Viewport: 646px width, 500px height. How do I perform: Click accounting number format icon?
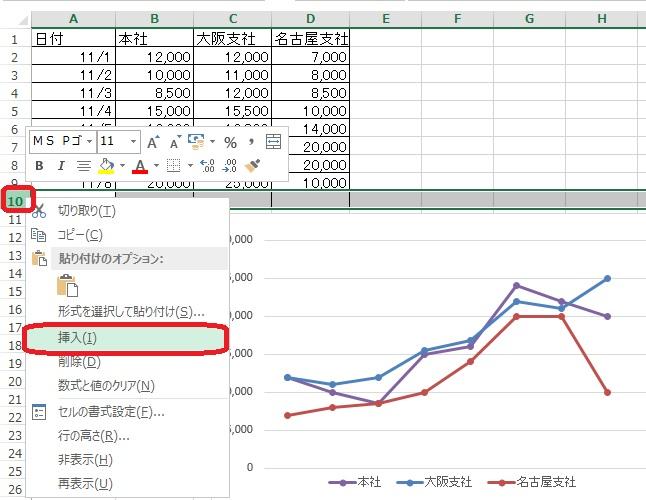click(196, 142)
